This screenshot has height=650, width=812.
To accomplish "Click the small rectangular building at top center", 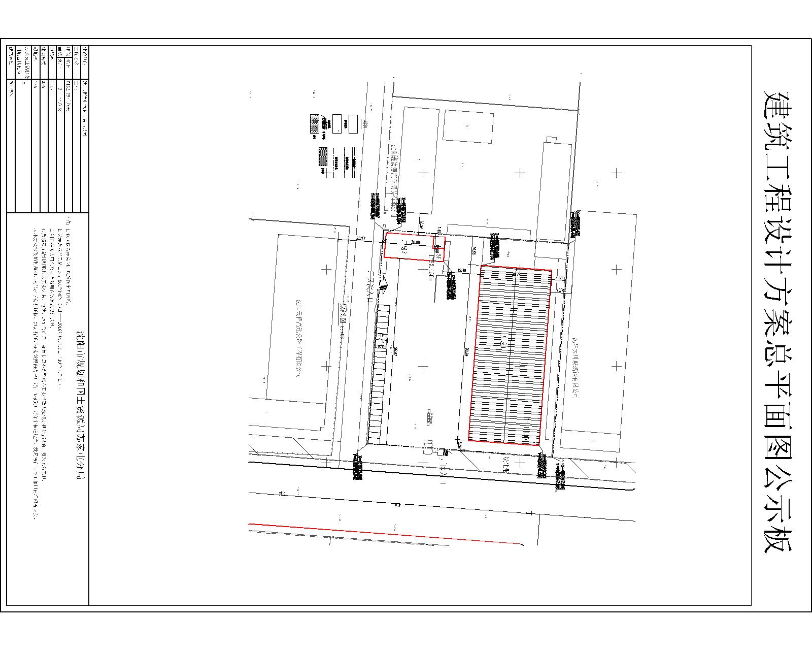I will [468, 126].
